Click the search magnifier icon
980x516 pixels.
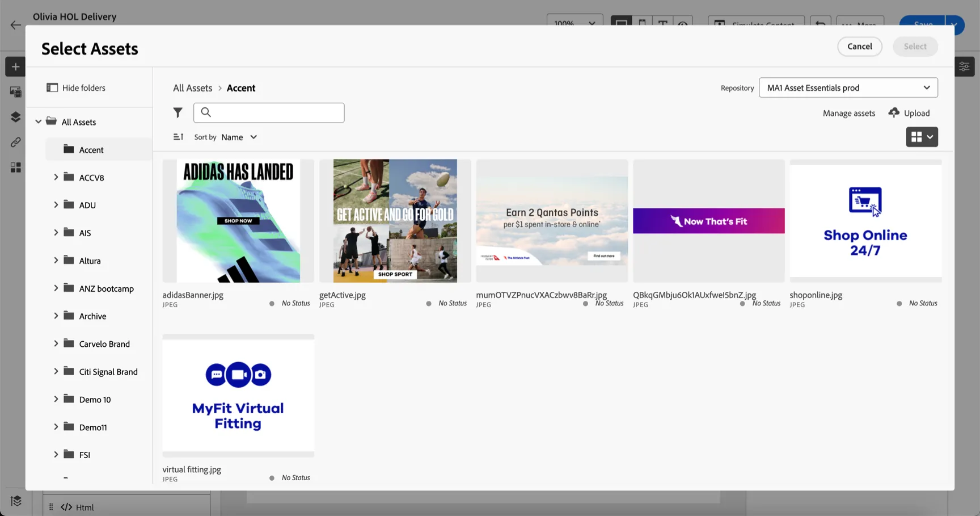206,112
